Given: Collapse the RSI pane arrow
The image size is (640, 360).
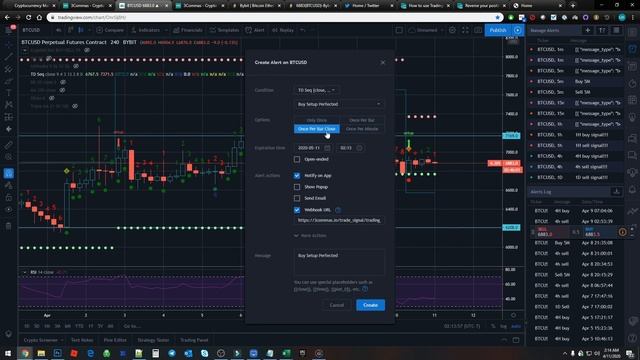Looking at the screenshot, I should click(x=24, y=272).
